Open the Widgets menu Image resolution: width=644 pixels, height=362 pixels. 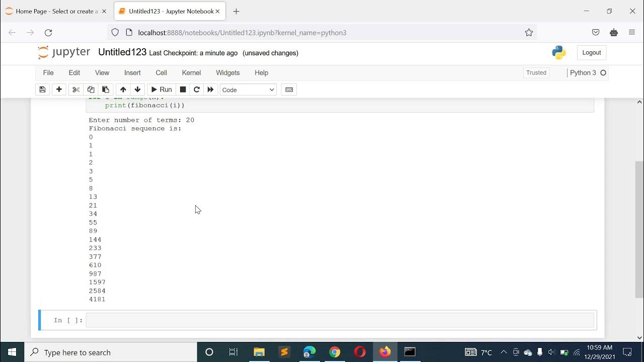(x=228, y=73)
